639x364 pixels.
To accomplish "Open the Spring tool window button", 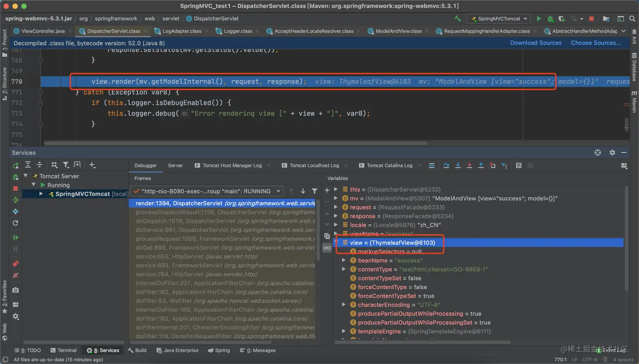I will click(x=219, y=350).
